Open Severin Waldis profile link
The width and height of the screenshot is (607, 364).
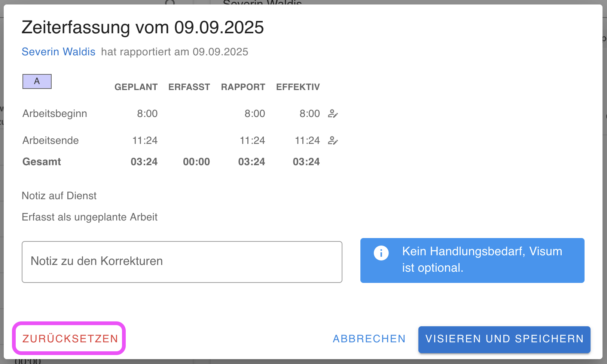pos(58,52)
